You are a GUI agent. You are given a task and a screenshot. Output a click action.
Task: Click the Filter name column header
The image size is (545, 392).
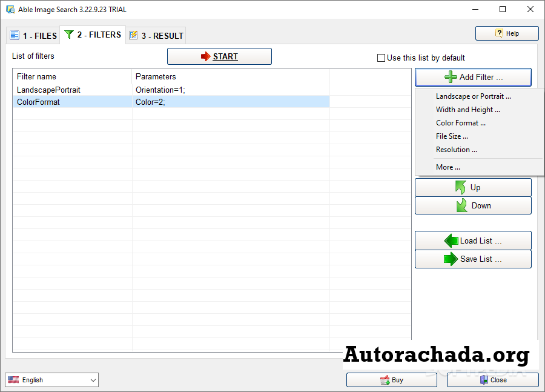[x=72, y=76]
